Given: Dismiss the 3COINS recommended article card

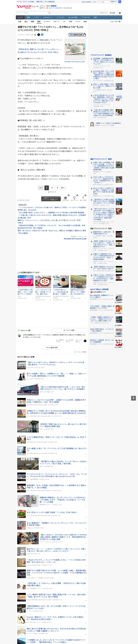Looking at the screenshot, I should point(86,298).
